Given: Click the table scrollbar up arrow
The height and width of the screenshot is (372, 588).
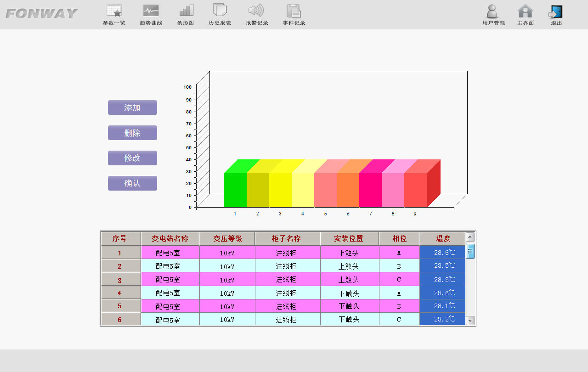Looking at the screenshot, I should pos(470,237).
